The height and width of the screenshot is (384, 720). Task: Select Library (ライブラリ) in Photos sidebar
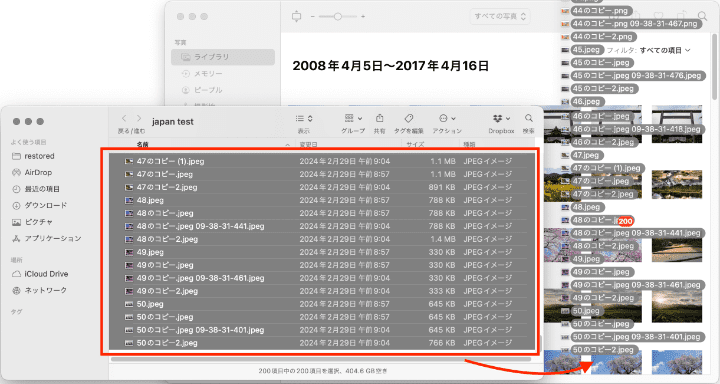coord(223,57)
